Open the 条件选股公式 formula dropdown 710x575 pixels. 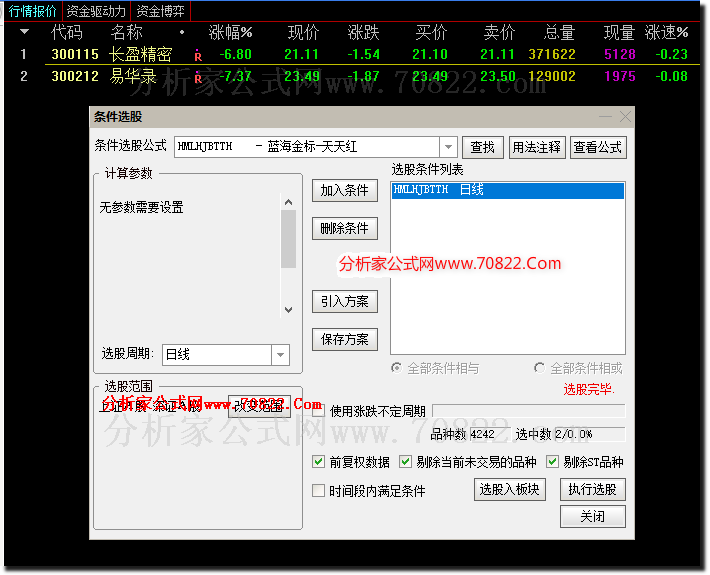[x=448, y=147]
